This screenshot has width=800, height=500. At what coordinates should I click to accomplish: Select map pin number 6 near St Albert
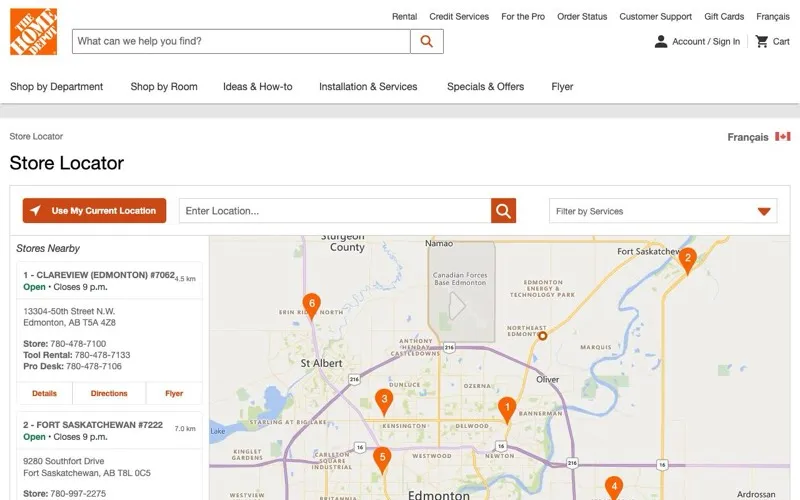click(311, 306)
